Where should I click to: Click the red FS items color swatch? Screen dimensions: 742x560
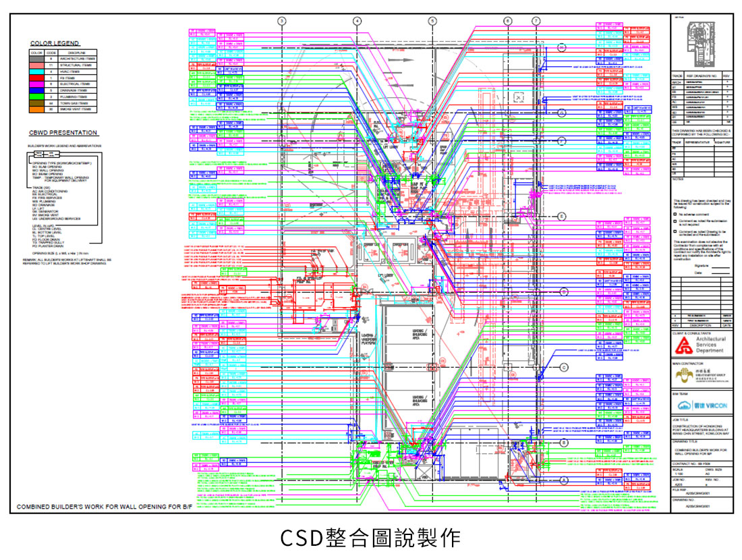[36, 78]
